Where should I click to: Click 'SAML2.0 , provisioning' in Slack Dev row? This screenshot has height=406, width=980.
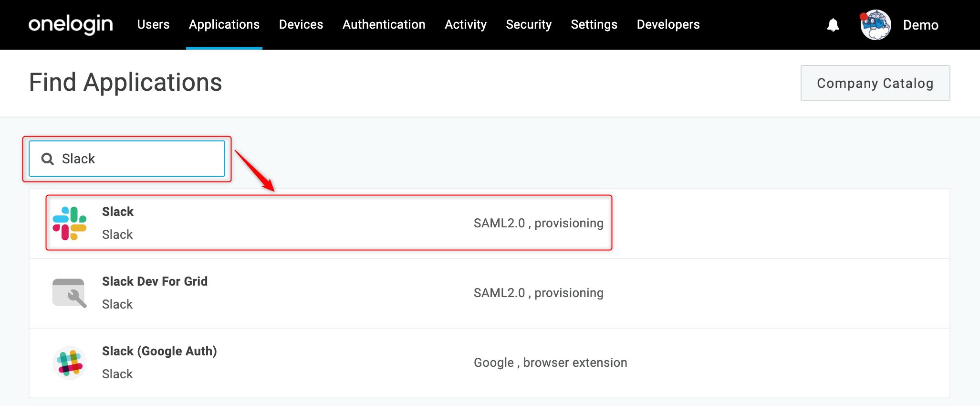[539, 293]
